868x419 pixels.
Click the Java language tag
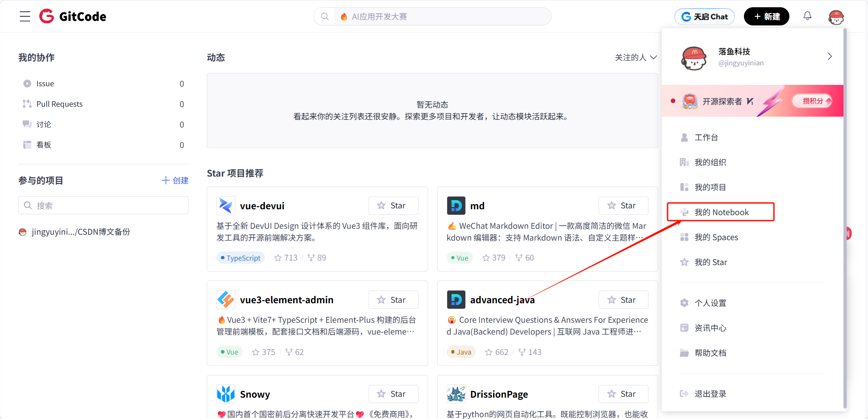tap(461, 352)
